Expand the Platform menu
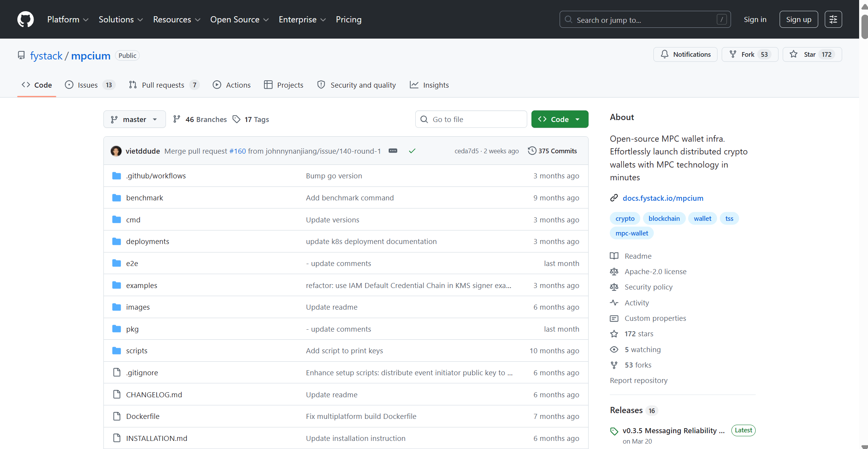This screenshot has width=868, height=449. click(68, 19)
